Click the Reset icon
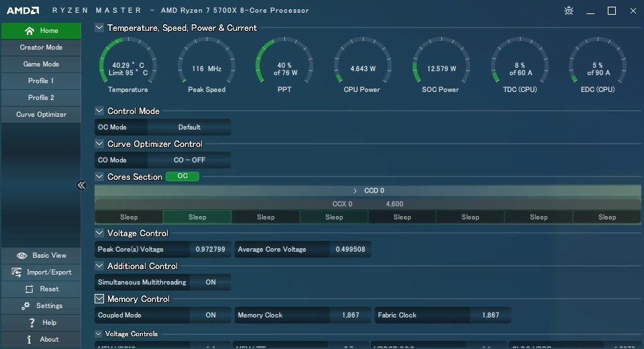The image size is (644, 349). click(x=29, y=289)
